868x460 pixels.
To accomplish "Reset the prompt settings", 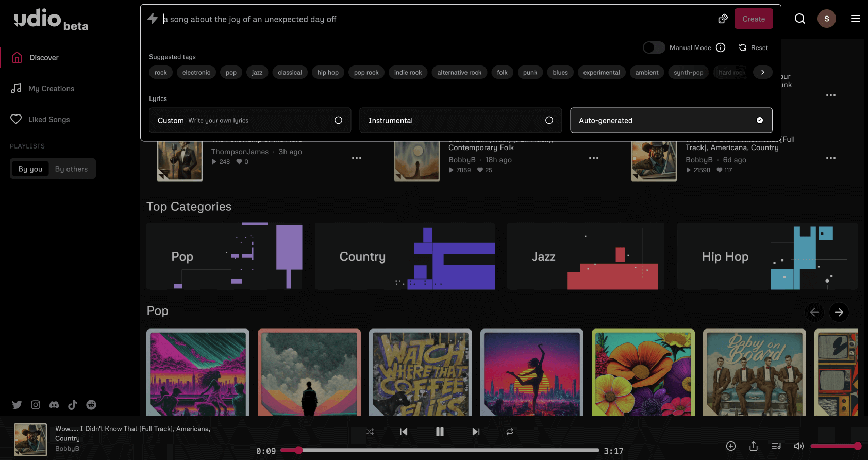I will [x=754, y=47].
